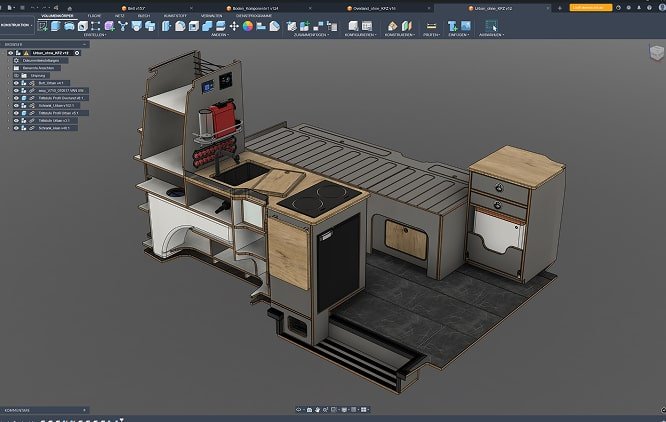Click the new tab plus button
The width and height of the screenshot is (666, 422).
pyautogui.click(x=561, y=6)
